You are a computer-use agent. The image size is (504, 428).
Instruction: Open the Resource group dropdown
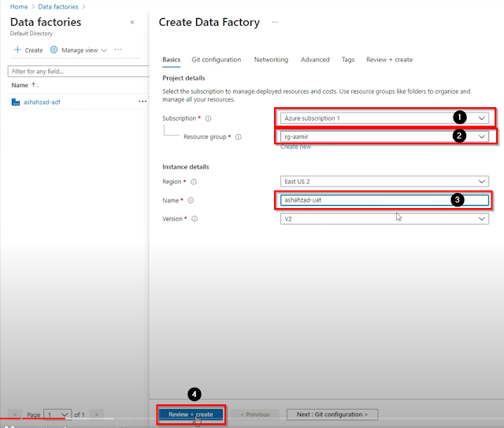(x=384, y=136)
